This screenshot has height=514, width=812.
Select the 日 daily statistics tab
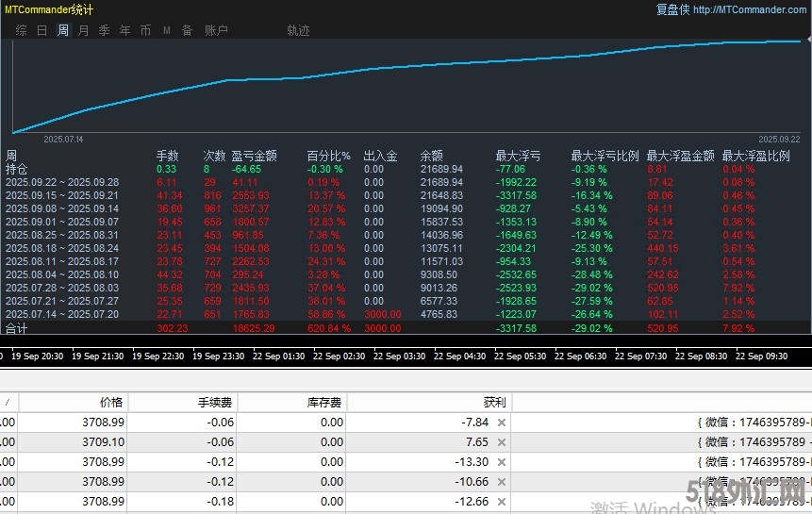[x=41, y=30]
